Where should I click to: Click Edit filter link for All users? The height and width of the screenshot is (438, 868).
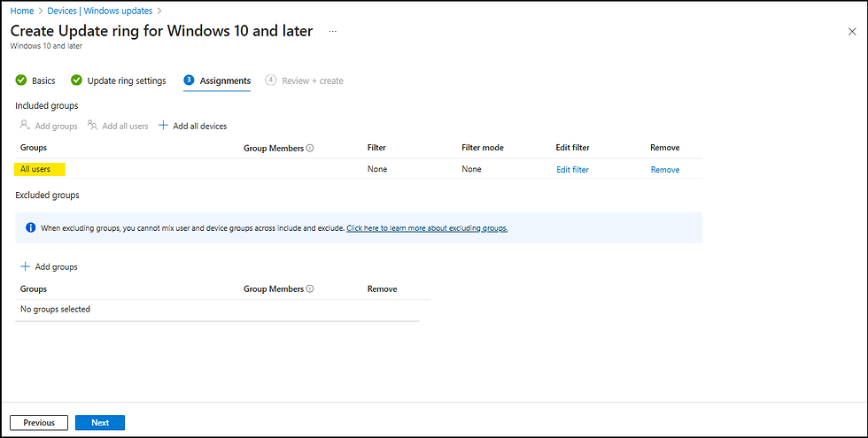(x=572, y=170)
